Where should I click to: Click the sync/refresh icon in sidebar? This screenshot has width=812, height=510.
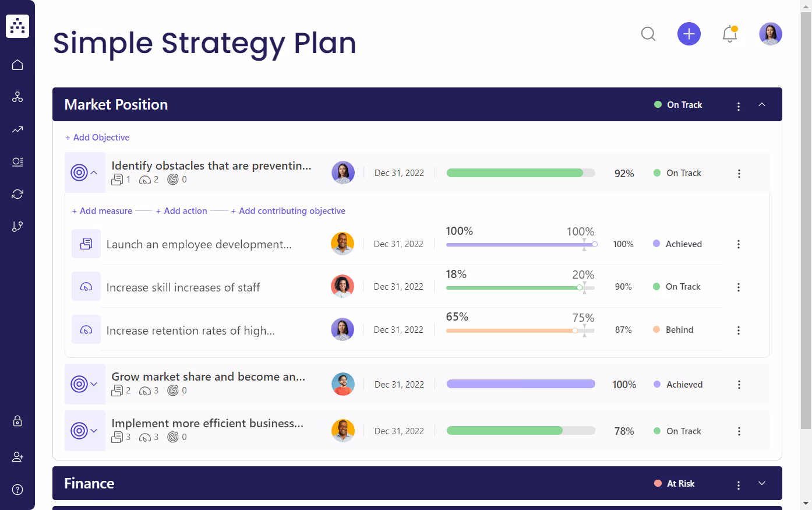pos(17,194)
